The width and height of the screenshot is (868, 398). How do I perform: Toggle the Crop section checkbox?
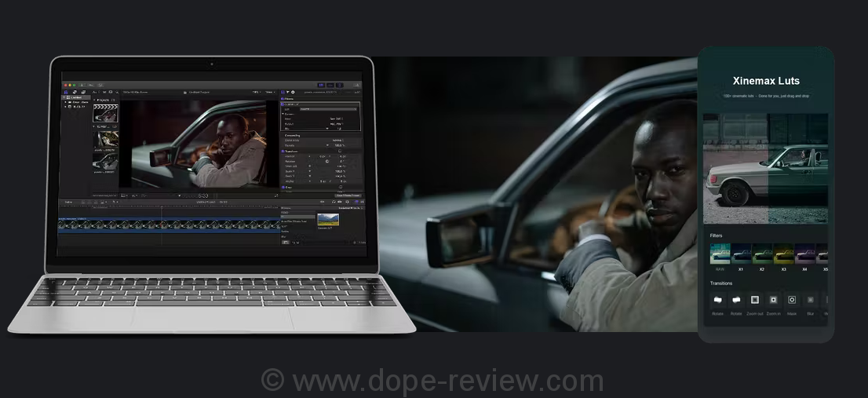283,187
